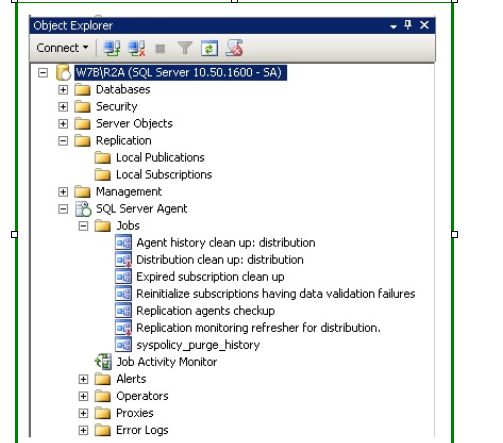Collapse the W7B\R2A server node
Screen dimensions: 503x443
pos(43,73)
